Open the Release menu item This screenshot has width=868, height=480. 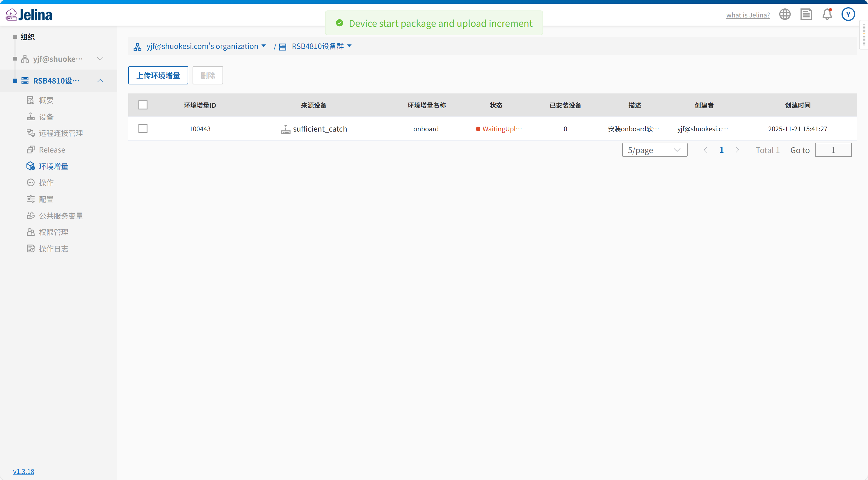click(52, 150)
